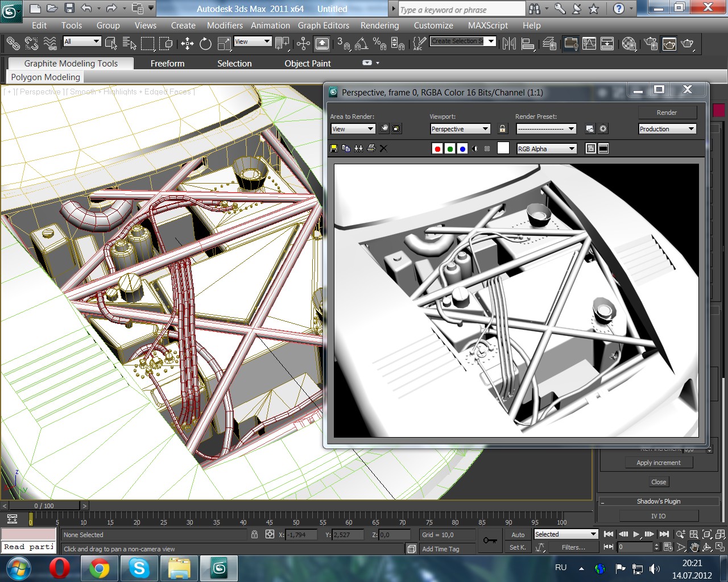Open the Modifiers menu

click(x=225, y=26)
